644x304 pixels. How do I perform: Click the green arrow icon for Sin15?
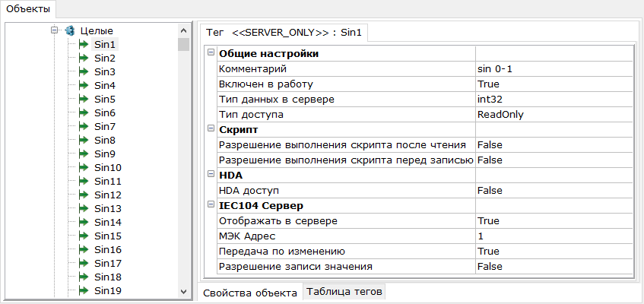[x=84, y=236]
